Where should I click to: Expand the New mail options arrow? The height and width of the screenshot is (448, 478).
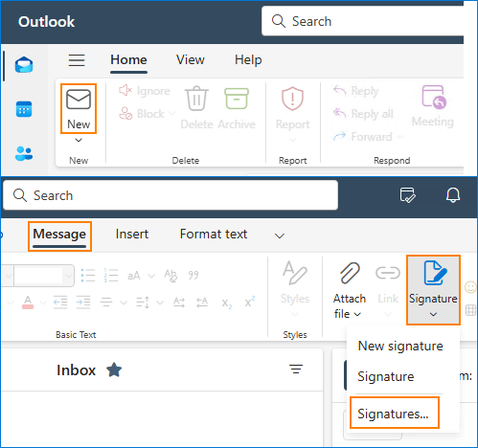click(79, 140)
